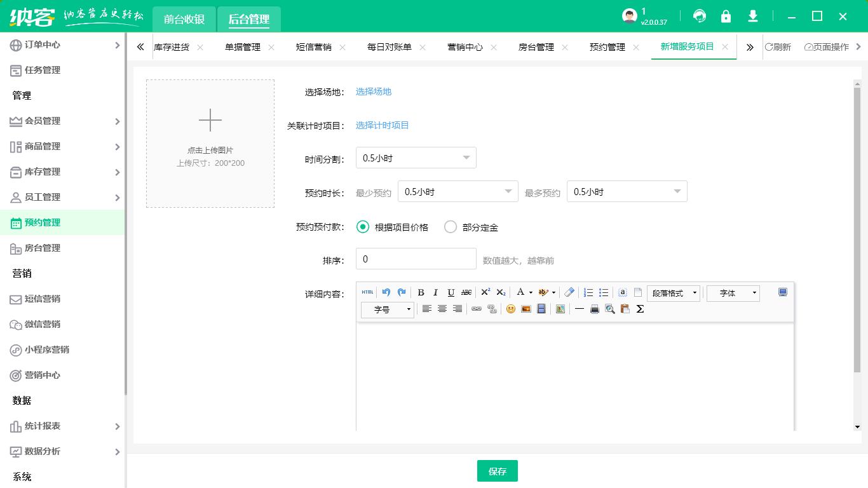Click the formula Σ icon in editor toolbar
Screen dimensions: 868x488
tap(639, 309)
